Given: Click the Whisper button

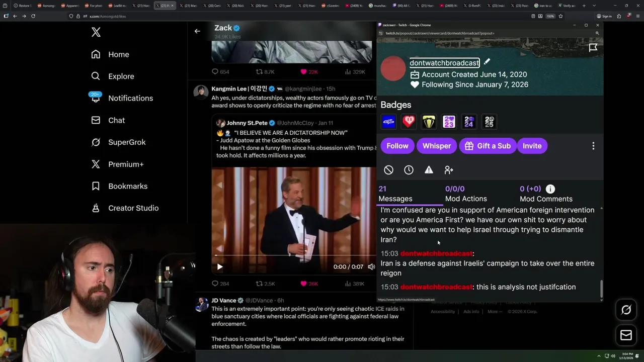Looking at the screenshot, I should pos(437,146).
